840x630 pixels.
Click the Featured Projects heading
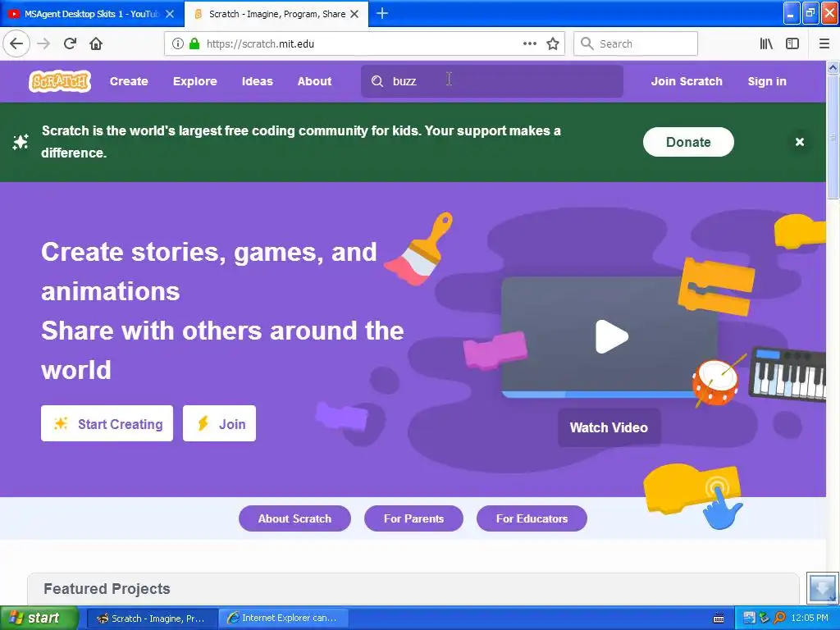[x=107, y=589]
